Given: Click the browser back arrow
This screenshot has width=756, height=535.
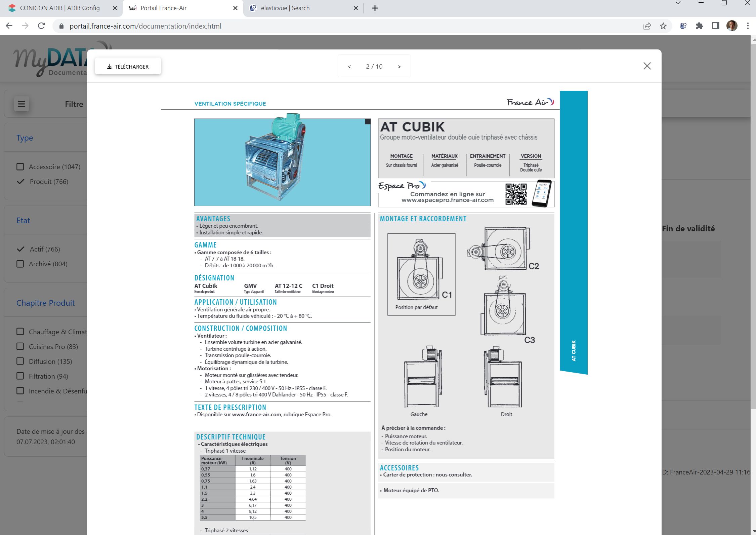Looking at the screenshot, I should click(x=9, y=26).
